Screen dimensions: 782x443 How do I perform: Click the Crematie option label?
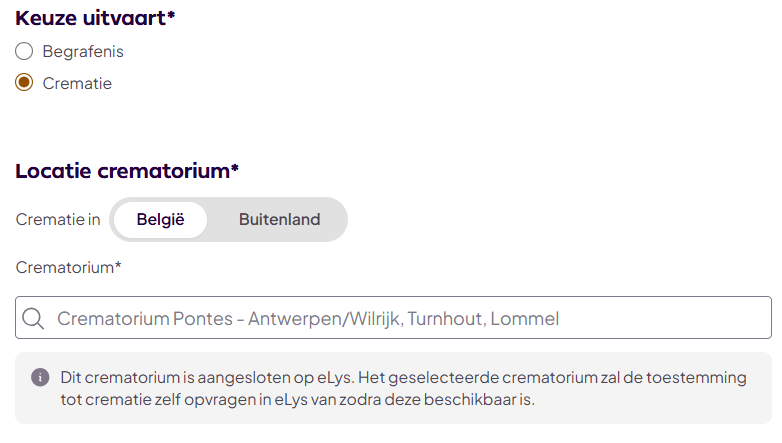(x=77, y=83)
